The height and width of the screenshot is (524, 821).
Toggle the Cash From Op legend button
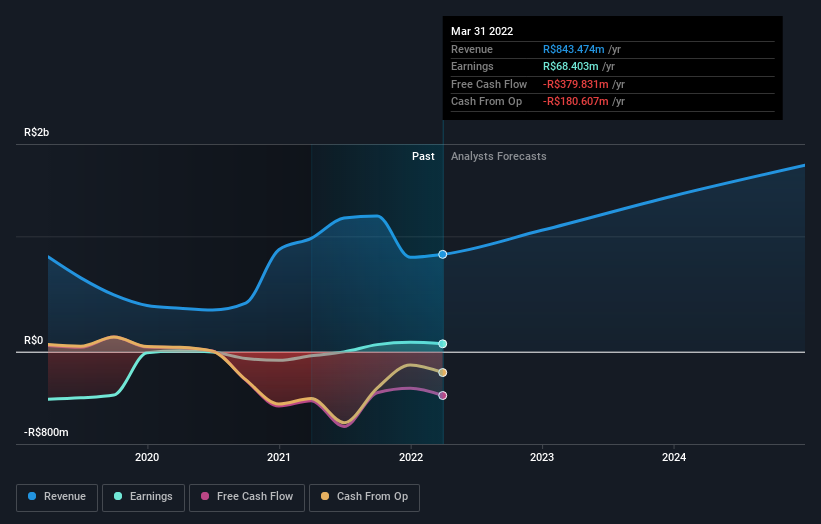364,497
